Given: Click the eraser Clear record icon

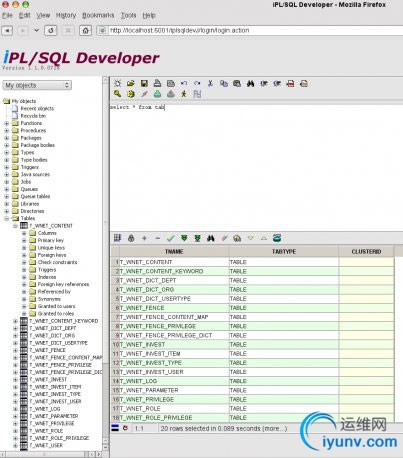Looking at the screenshot, I should point(224,238).
